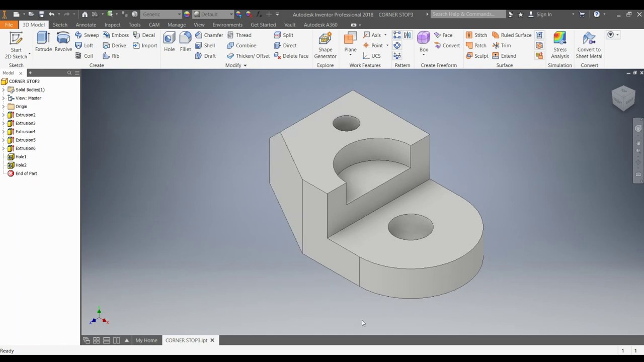The height and width of the screenshot is (362, 644).
Task: Select the UCS tool
Action: coord(372,56)
